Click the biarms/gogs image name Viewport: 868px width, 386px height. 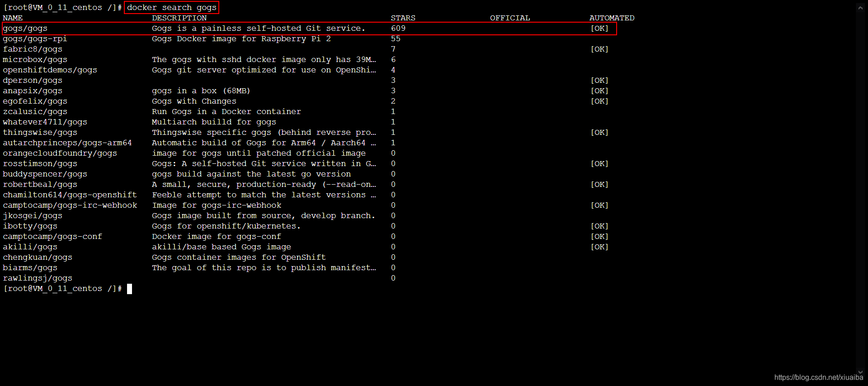(30, 268)
